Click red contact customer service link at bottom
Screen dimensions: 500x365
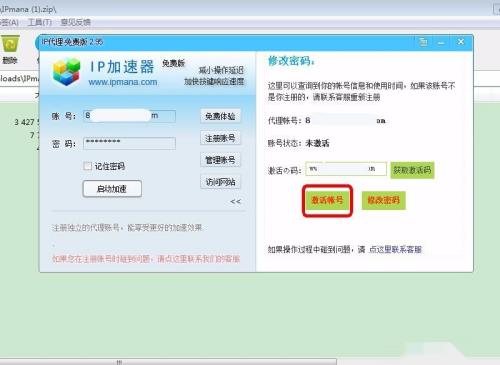coord(146,259)
